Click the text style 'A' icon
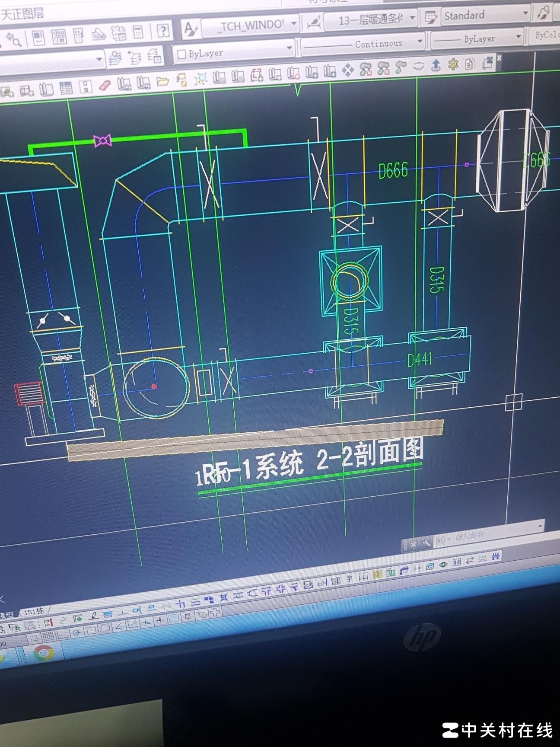Screen dimensions: 560x747 [190, 29]
